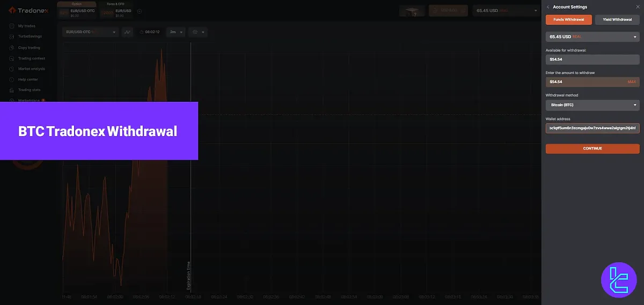Open My trades sidebar icon
This screenshot has height=305, width=644.
[x=12, y=26]
